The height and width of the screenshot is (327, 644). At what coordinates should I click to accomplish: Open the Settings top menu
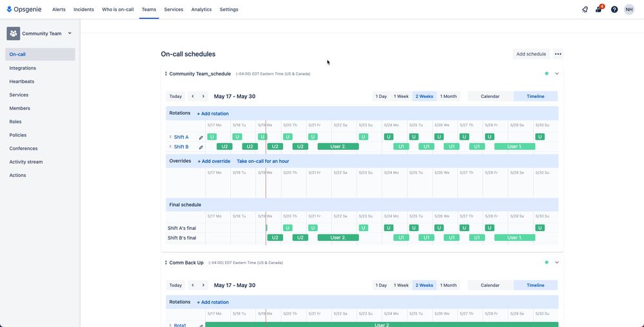[x=229, y=10]
